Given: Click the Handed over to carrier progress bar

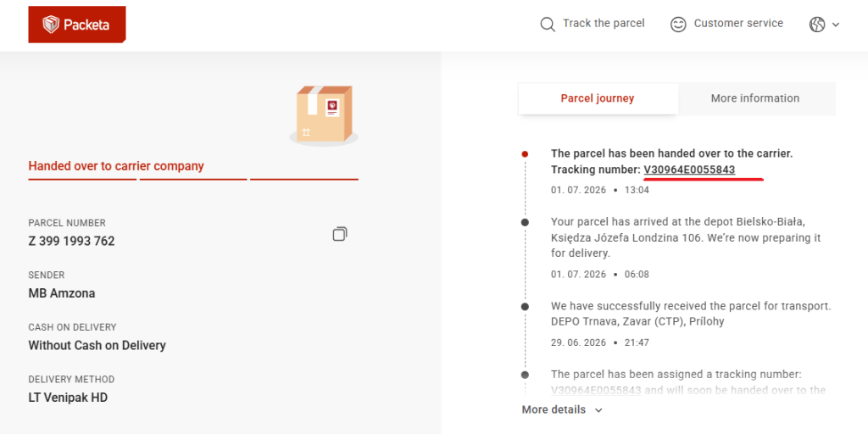Looking at the screenshot, I should click(193, 180).
